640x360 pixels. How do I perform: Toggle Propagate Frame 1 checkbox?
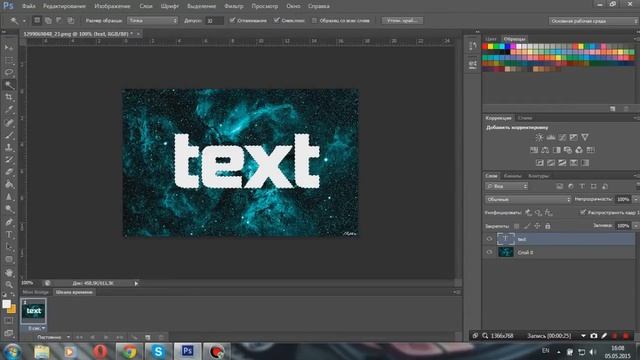(583, 212)
